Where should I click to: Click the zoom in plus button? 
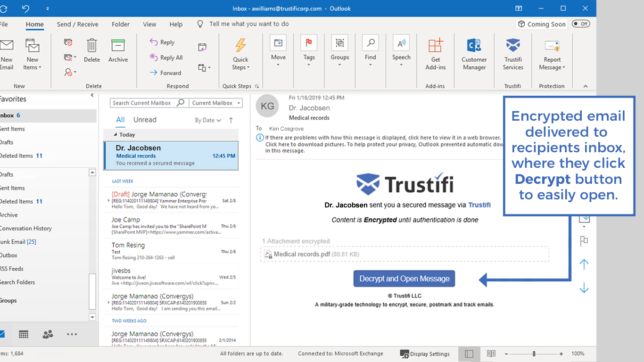click(561, 354)
